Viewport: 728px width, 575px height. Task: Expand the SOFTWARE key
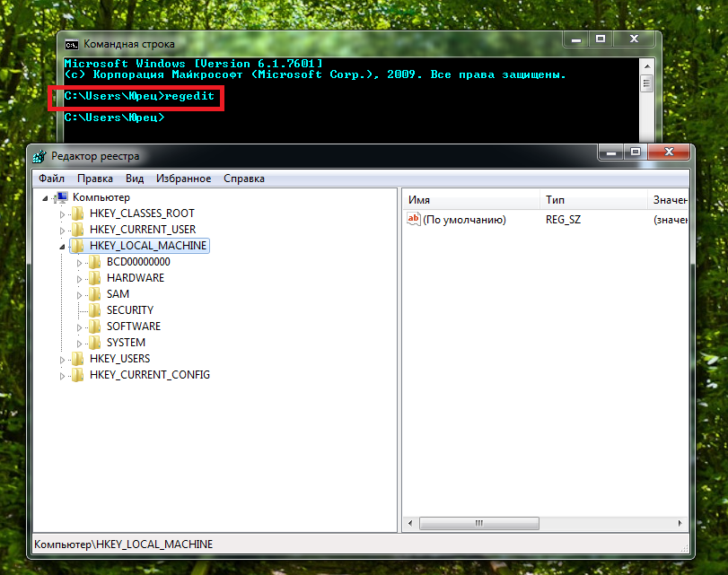[x=79, y=327]
